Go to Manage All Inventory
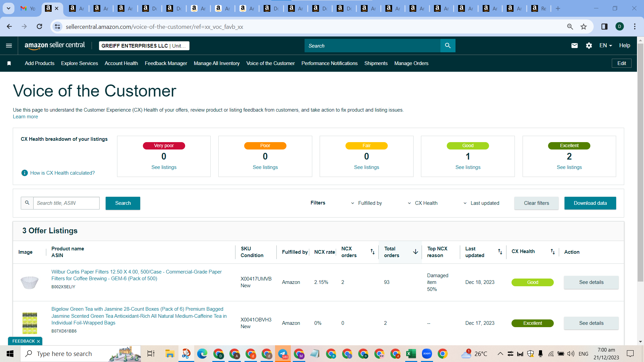 (x=217, y=63)
